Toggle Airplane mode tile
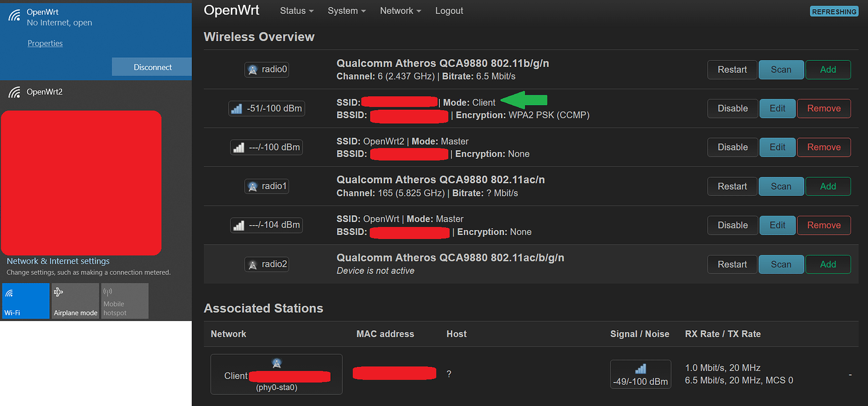The height and width of the screenshot is (406, 868). point(75,301)
